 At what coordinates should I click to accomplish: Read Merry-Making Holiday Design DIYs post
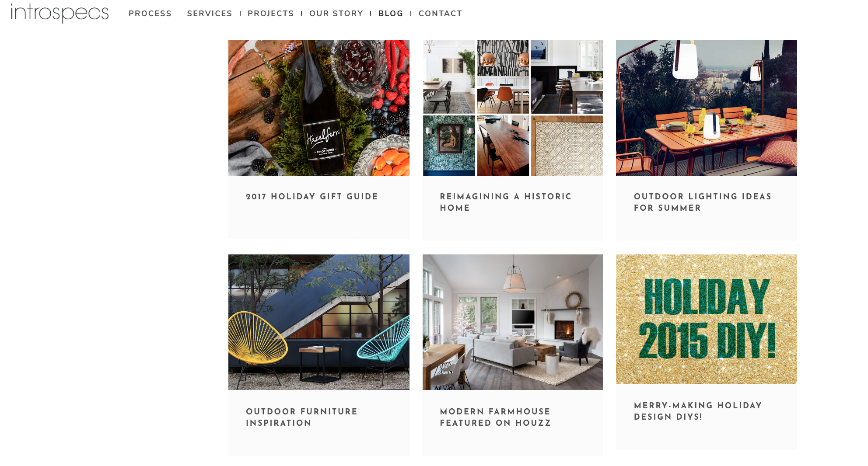pos(698,411)
